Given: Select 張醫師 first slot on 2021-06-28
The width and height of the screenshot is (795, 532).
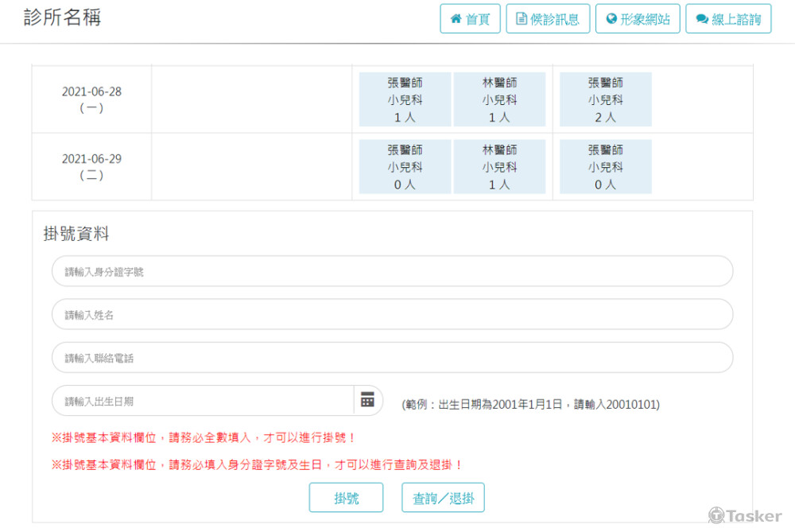Looking at the screenshot, I should point(405,99).
